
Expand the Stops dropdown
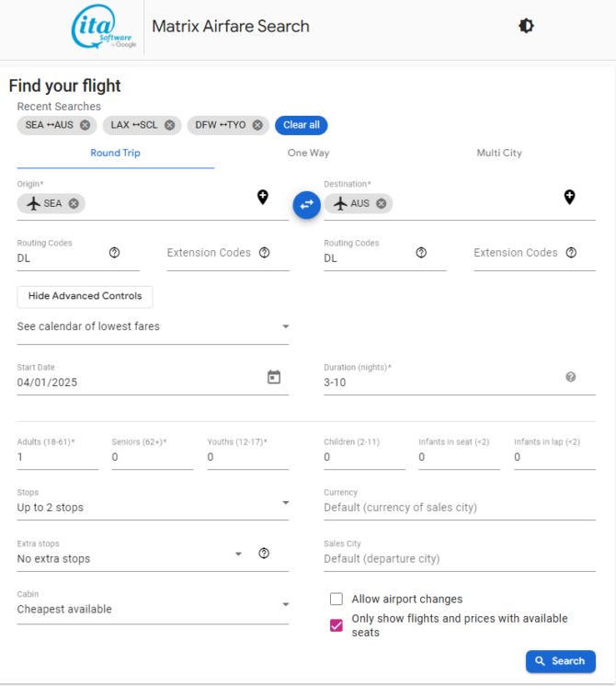click(153, 503)
